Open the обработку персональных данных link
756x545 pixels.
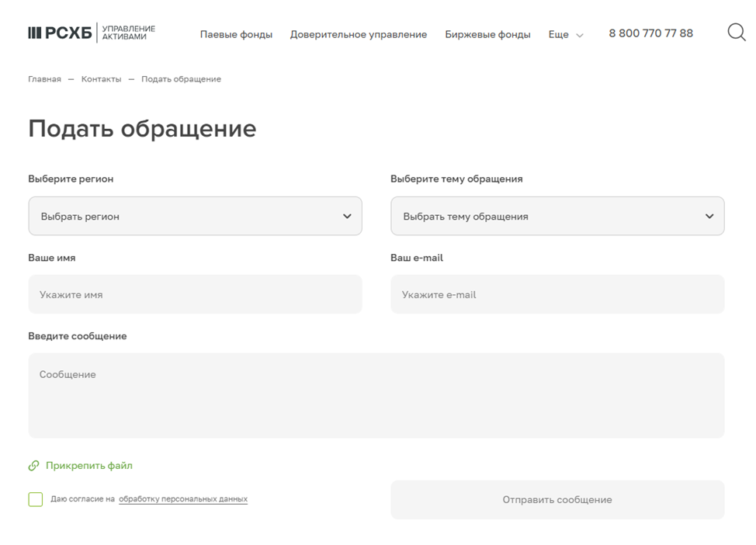[182, 499]
